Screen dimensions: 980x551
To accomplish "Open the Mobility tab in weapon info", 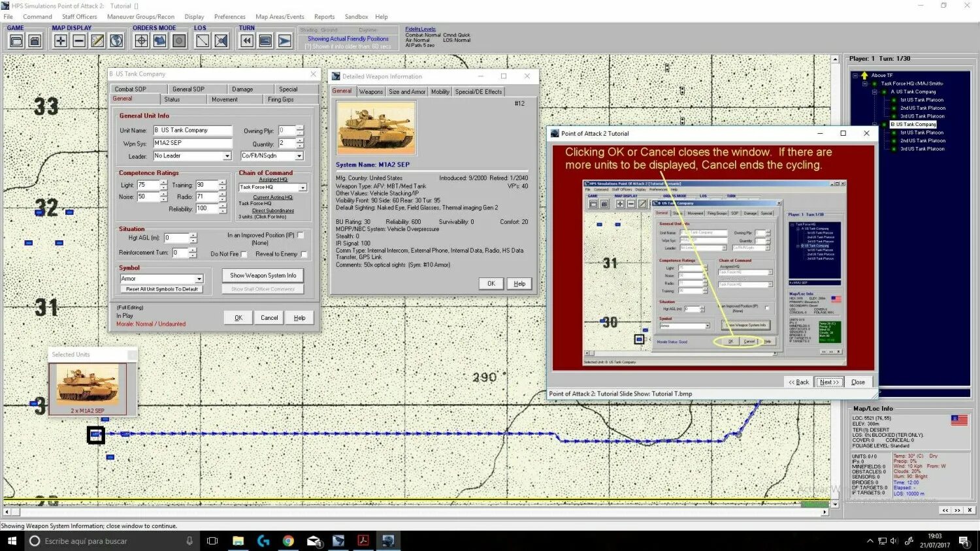I will (440, 91).
